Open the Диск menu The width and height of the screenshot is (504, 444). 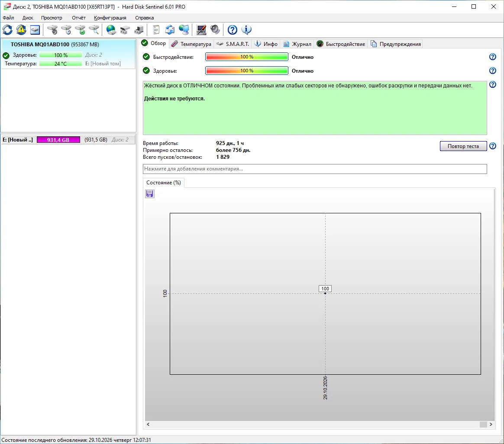click(x=28, y=18)
